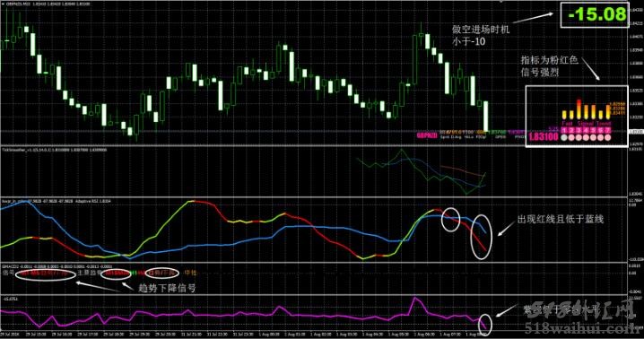The width and height of the screenshot is (644, 339).
Task: Click the pink GBPNZD symbol label
Action: (427, 135)
